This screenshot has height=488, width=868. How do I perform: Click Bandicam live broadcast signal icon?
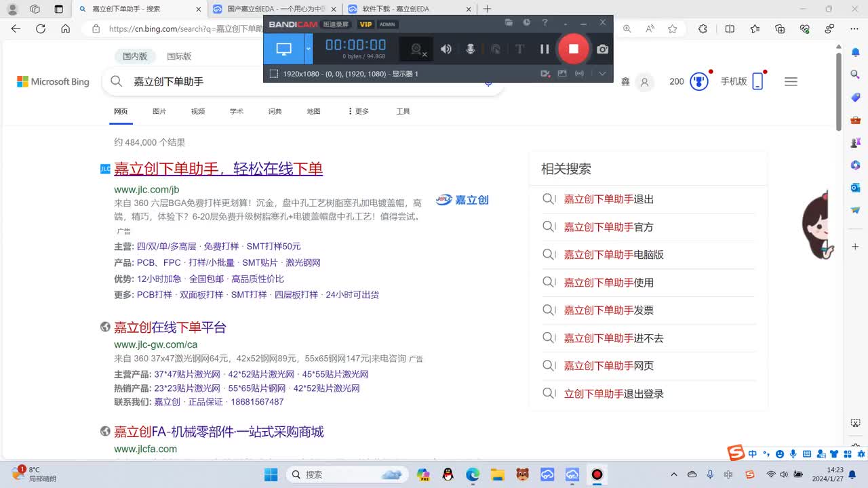coord(579,74)
